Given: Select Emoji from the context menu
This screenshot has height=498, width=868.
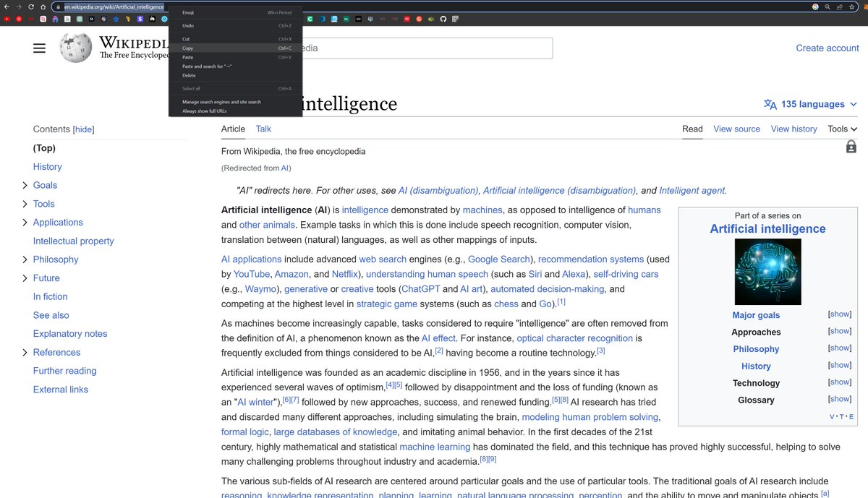Looking at the screenshot, I should (235, 12).
